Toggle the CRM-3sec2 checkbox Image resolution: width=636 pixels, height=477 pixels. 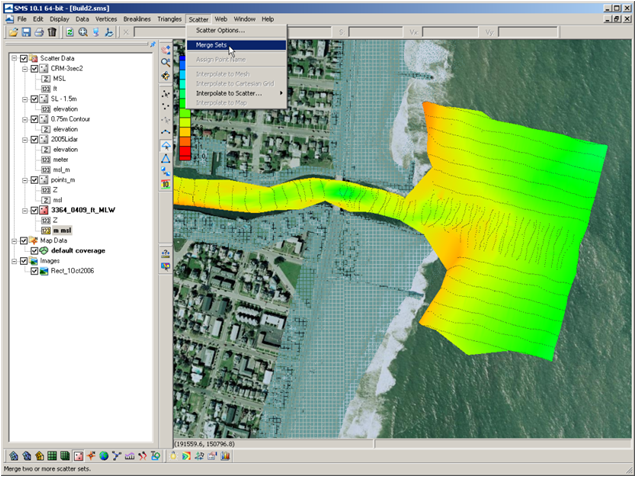[x=34, y=69]
